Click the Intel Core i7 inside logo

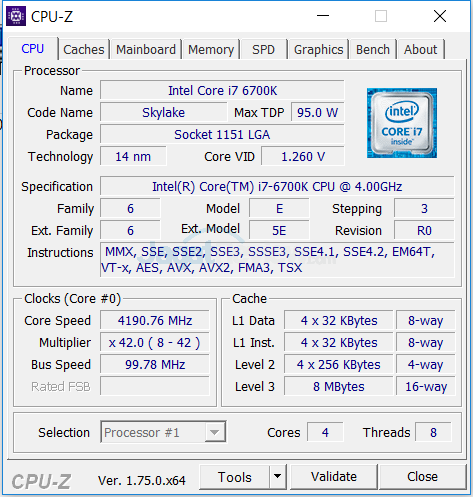[402, 123]
